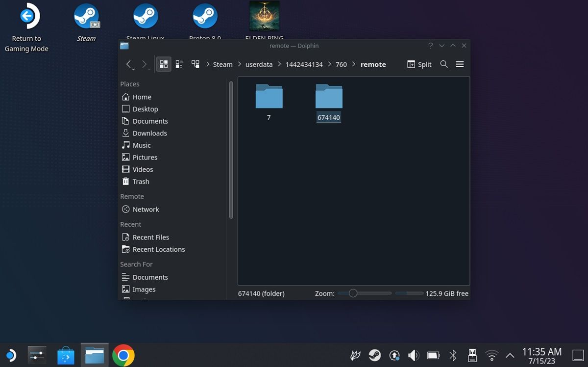Image resolution: width=588 pixels, height=367 pixels.
Task: Switch Dolphin to details view
Action: pyautogui.click(x=179, y=64)
